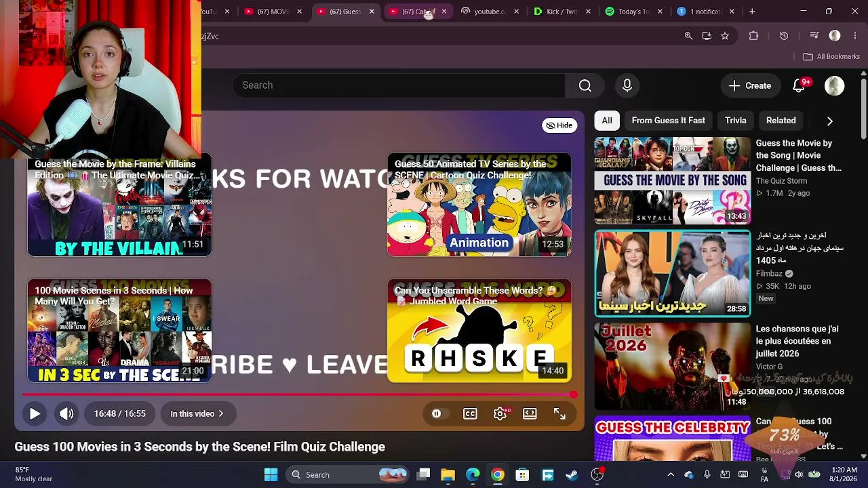868x488 pixels.
Task: Open Guess 50 Animated TV Series end card
Action: [479, 205]
